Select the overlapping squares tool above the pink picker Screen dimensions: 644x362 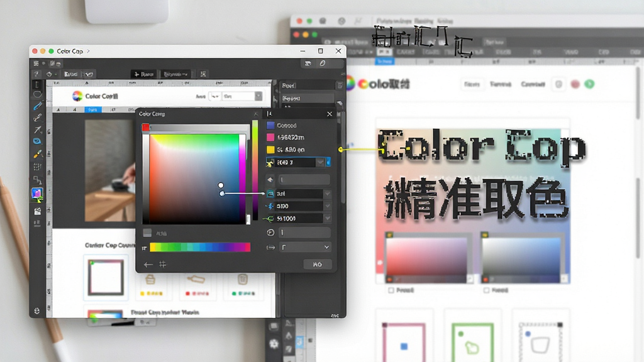(x=37, y=179)
